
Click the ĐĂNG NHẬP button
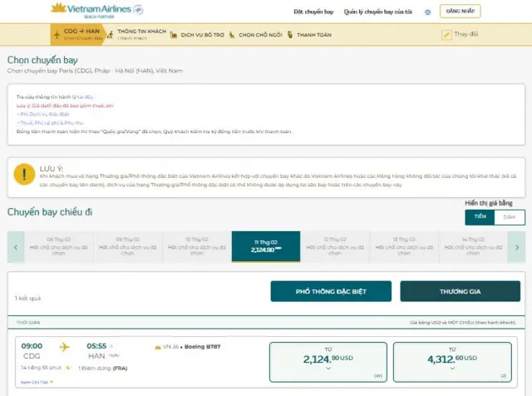click(460, 11)
